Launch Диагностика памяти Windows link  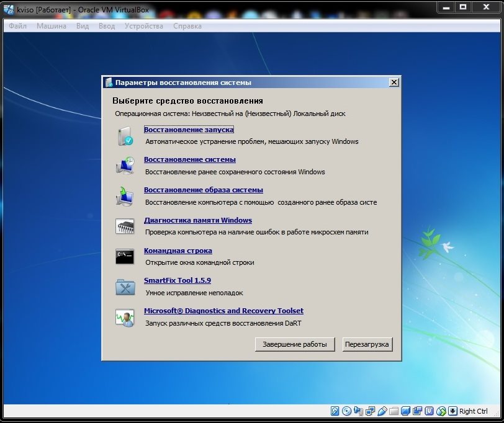click(x=197, y=220)
